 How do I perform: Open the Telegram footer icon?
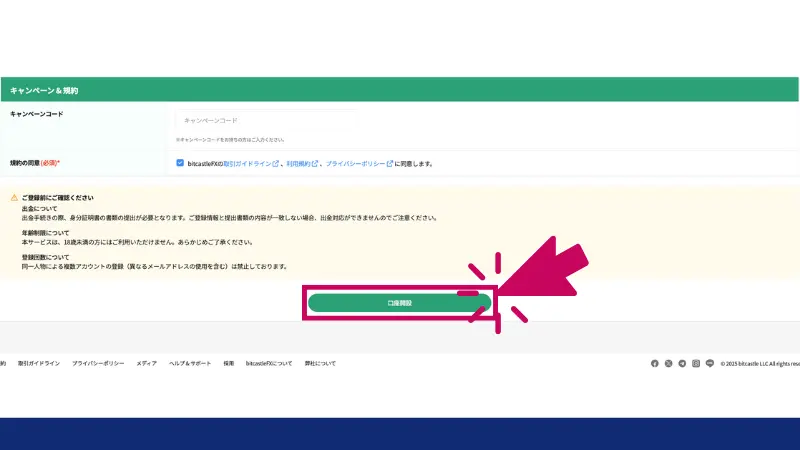point(682,363)
